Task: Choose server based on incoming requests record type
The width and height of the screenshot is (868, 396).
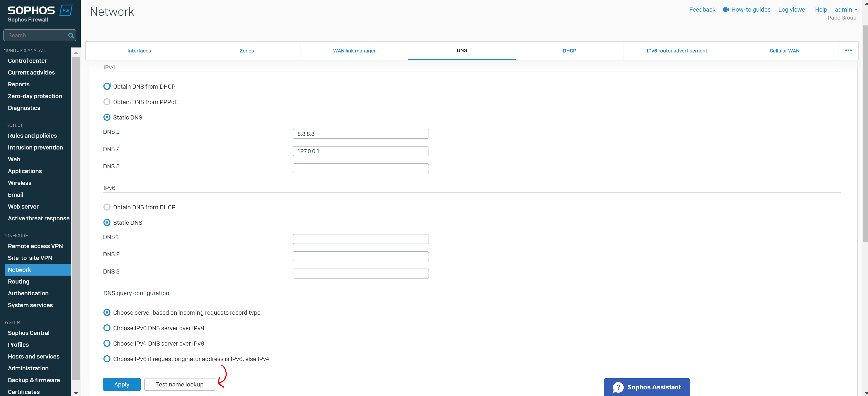Action: 107,312
